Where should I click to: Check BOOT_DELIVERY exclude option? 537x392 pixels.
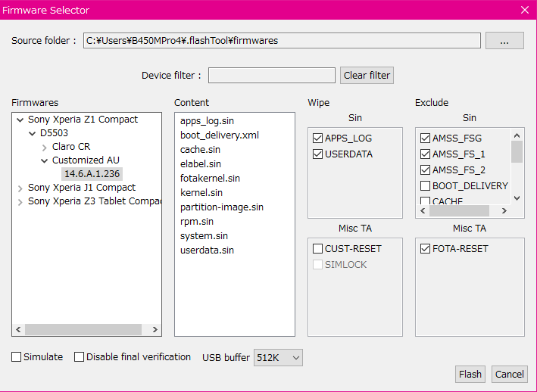click(426, 185)
